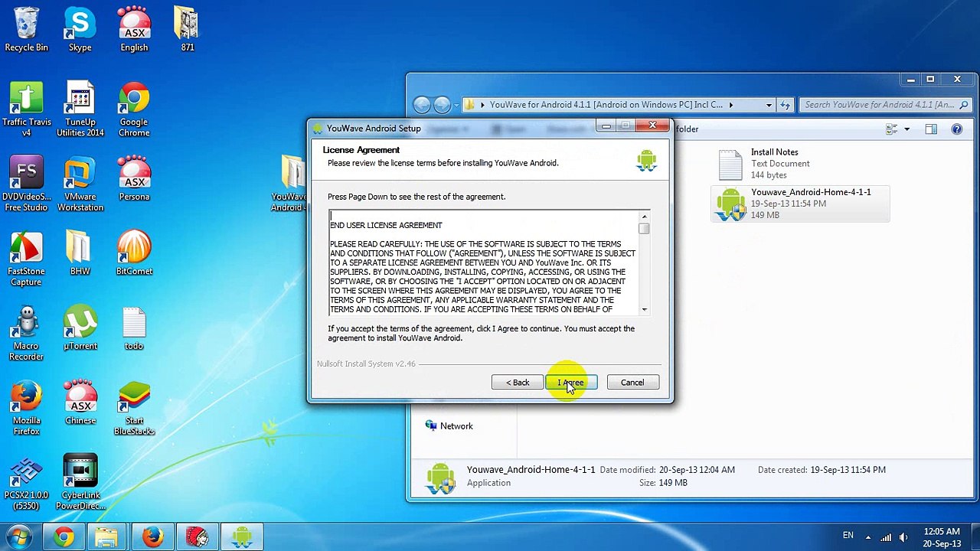The width and height of the screenshot is (980, 551).
Task: Launch FastStone Capture desktop icon
Action: coord(26,259)
